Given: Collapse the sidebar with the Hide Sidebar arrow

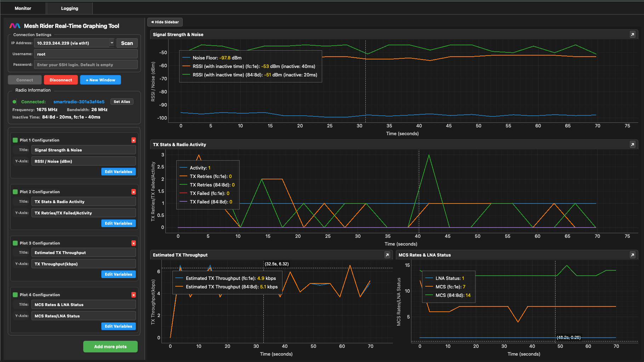Looking at the screenshot, I should click(165, 22).
